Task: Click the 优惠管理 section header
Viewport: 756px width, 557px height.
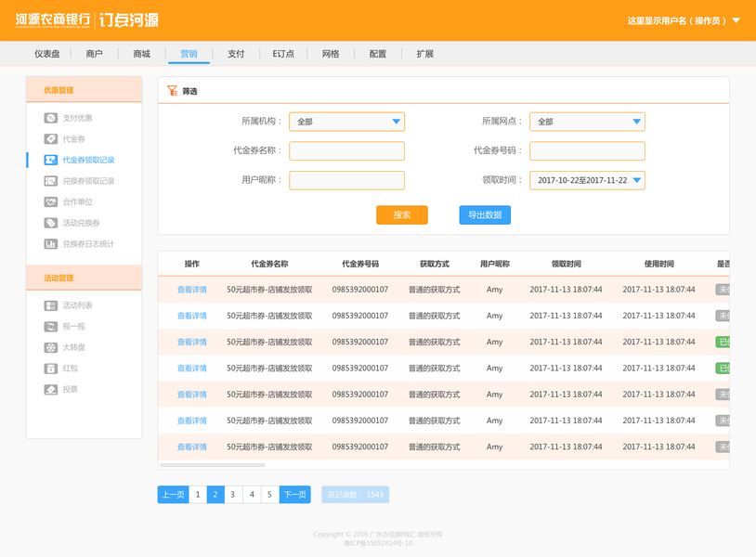Action: (x=84, y=90)
